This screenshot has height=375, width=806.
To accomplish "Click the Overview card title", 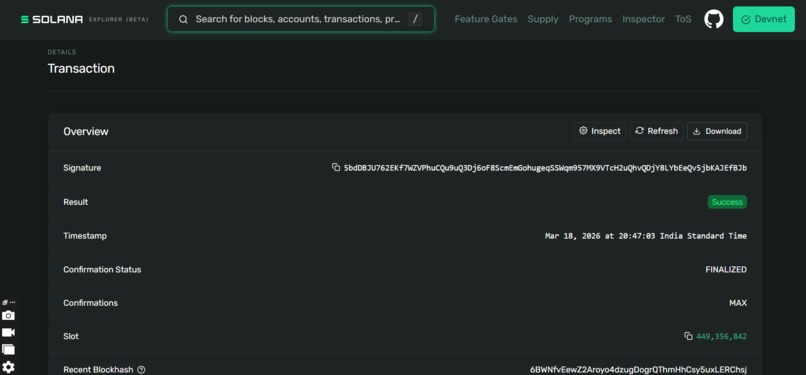I will pos(86,132).
